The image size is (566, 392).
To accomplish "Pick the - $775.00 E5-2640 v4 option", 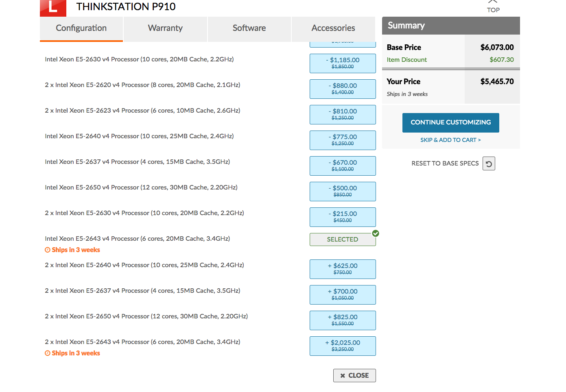I will 343,140.
